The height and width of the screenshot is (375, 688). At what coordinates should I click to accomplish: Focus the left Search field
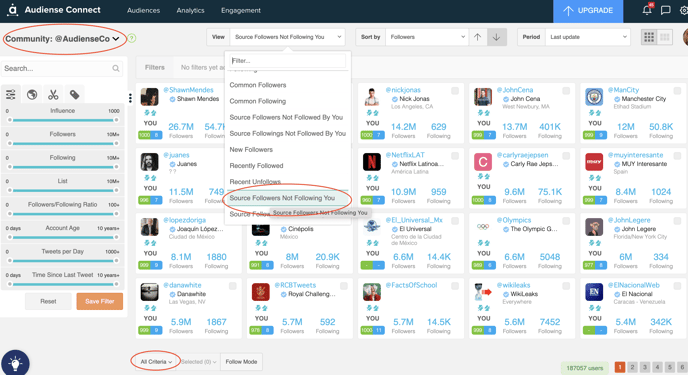click(62, 68)
